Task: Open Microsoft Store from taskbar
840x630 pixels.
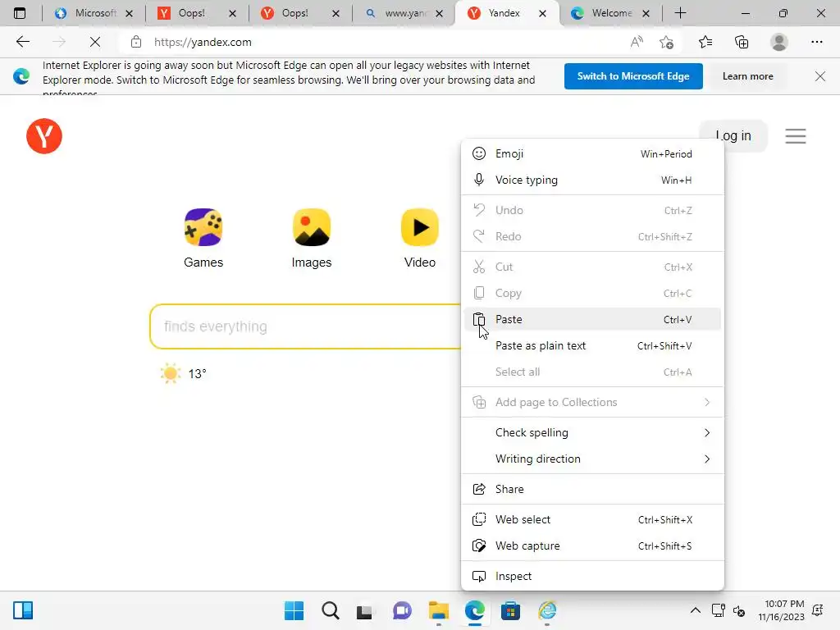Action: pyautogui.click(x=510, y=610)
